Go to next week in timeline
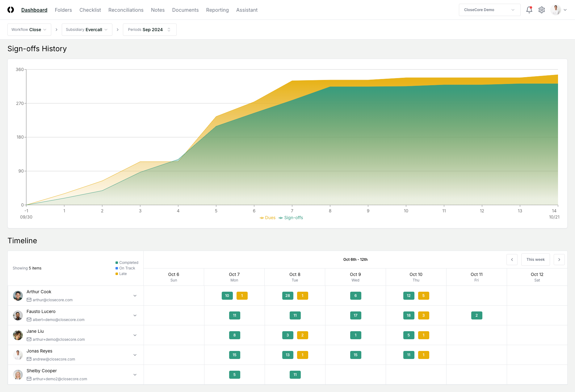Screen dimensions: 575x392 click(x=559, y=260)
